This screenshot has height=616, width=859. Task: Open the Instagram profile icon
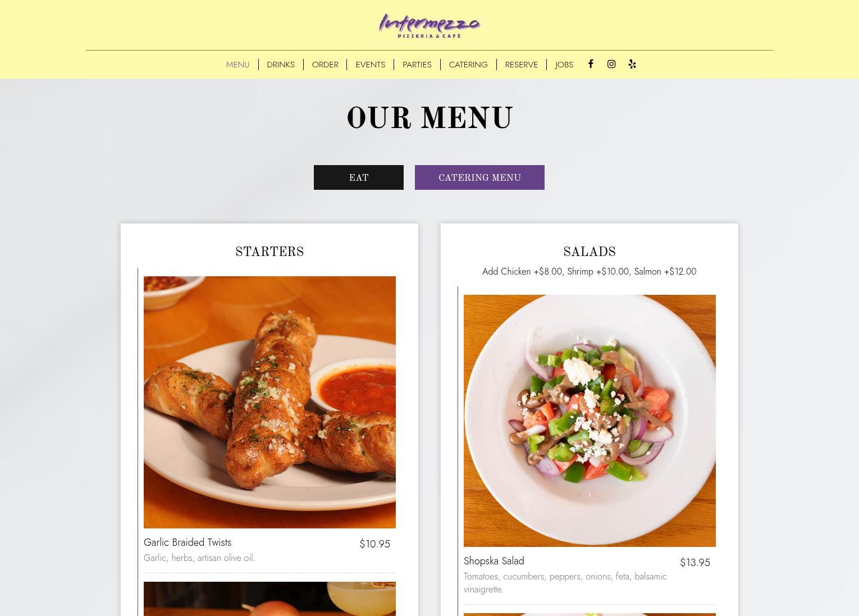(611, 64)
